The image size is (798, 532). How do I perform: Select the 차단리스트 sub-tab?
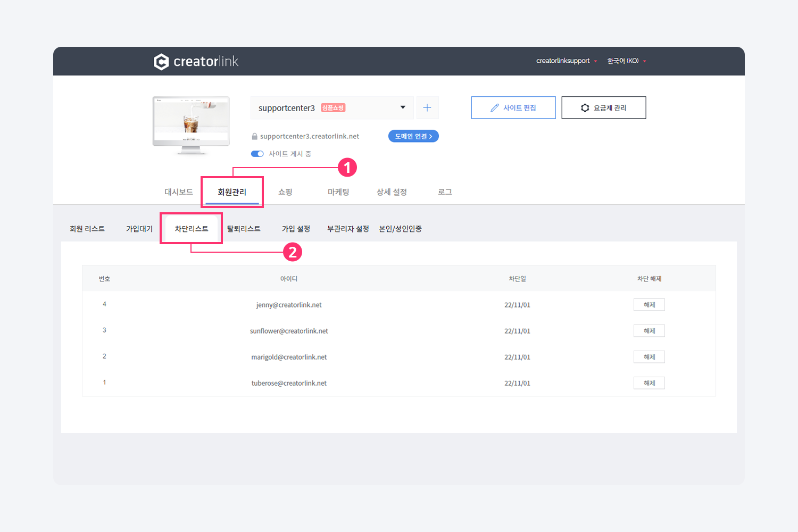(x=192, y=229)
